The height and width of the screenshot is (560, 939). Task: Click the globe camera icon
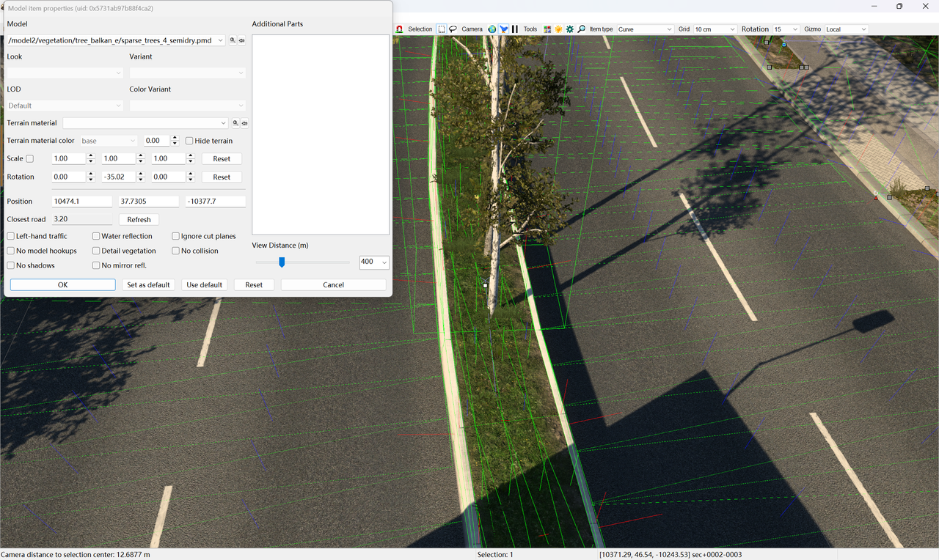click(493, 29)
